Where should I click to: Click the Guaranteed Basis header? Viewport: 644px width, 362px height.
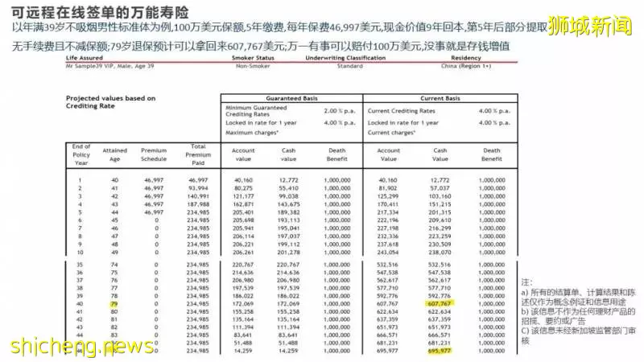(x=291, y=98)
